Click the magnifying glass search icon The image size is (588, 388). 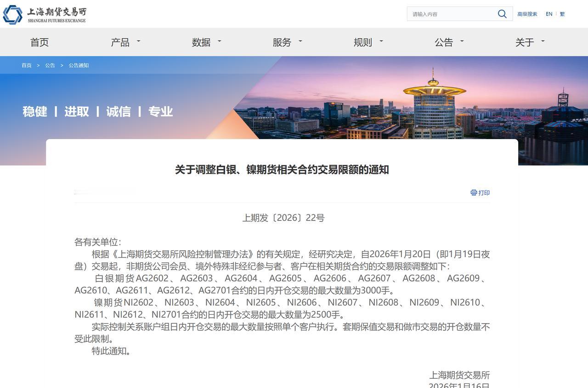click(502, 14)
